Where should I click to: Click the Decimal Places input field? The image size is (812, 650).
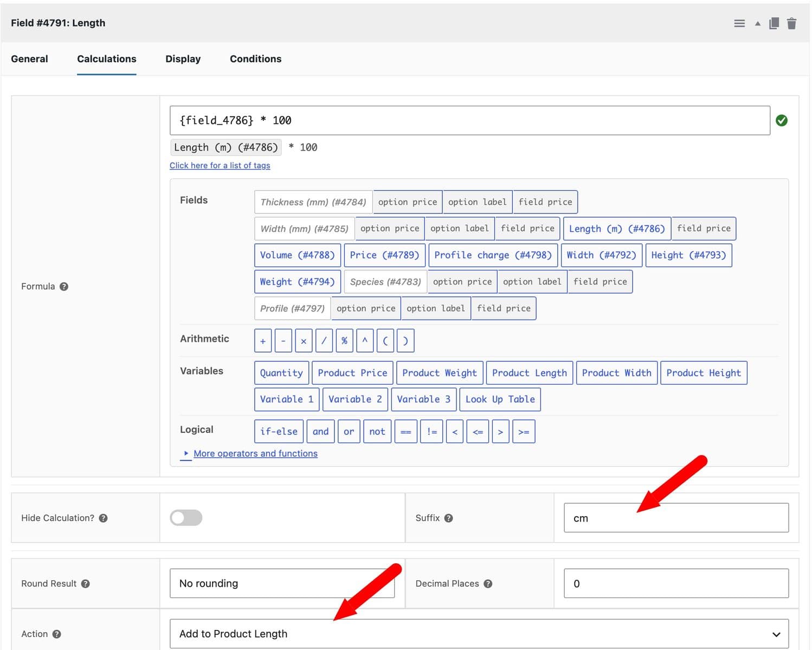point(676,583)
